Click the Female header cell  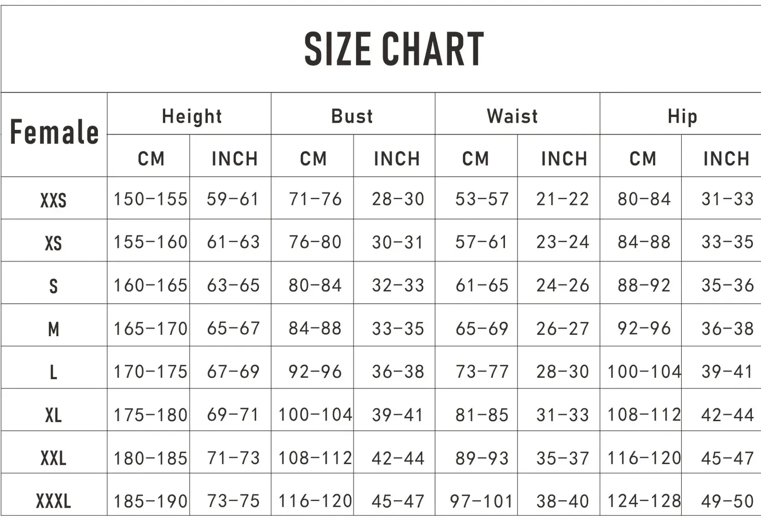pyautogui.click(x=54, y=132)
